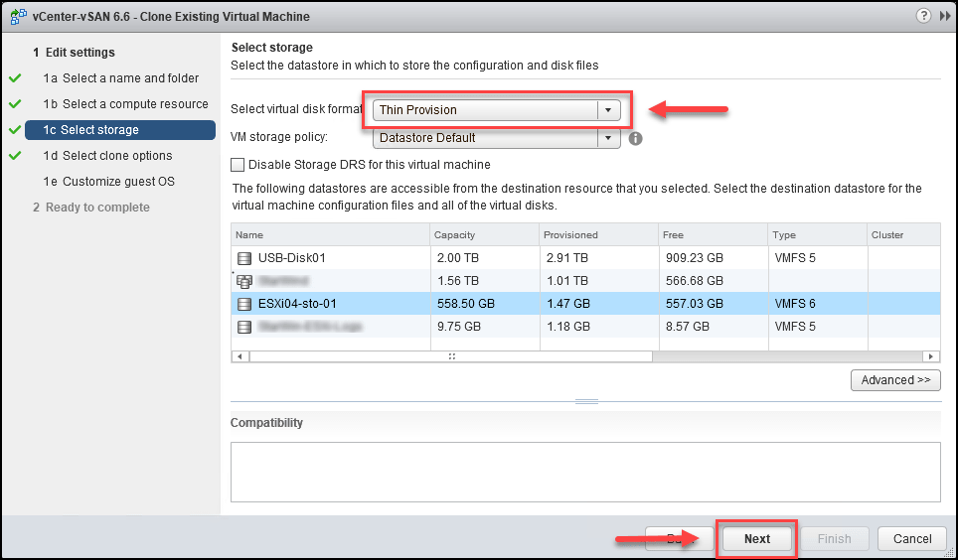Click the table scroll right arrow
The image size is (958, 560).
tap(931, 356)
